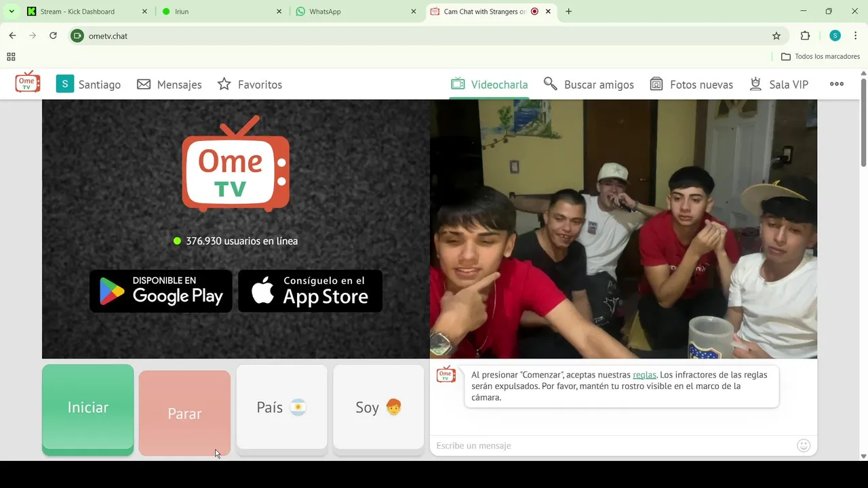The height and width of the screenshot is (488, 868).
Task: Click the recording indicator on the OmeTV tab
Action: [534, 12]
